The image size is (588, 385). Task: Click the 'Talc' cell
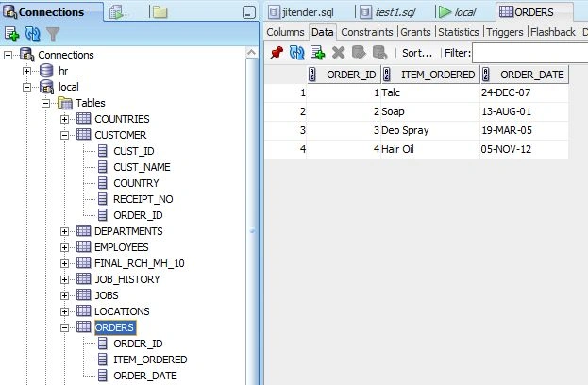430,92
